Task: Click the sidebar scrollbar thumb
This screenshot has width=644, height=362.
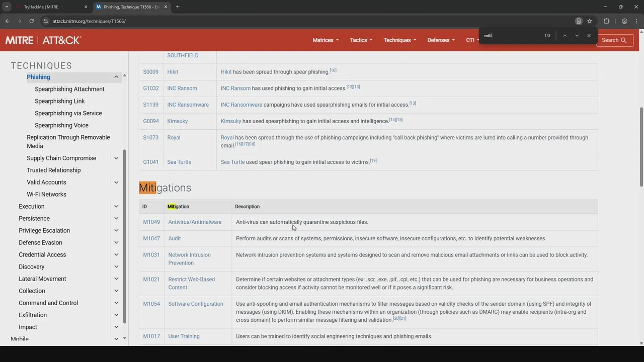Action: (124, 236)
